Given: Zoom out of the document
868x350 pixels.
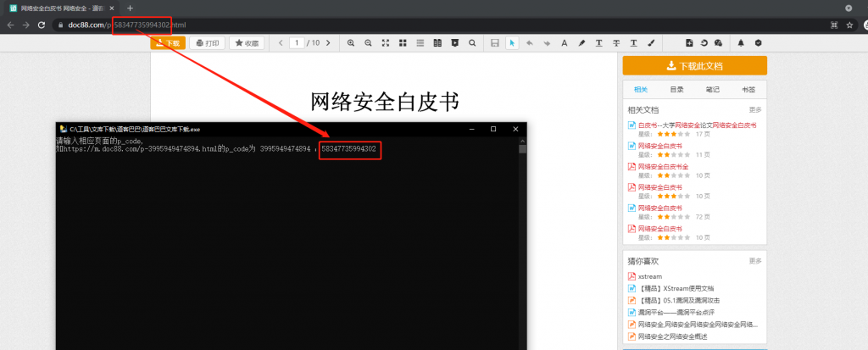Looking at the screenshot, I should (x=368, y=43).
